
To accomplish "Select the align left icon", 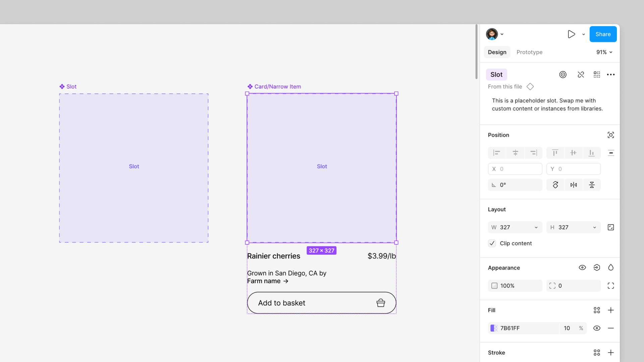I will point(497,153).
